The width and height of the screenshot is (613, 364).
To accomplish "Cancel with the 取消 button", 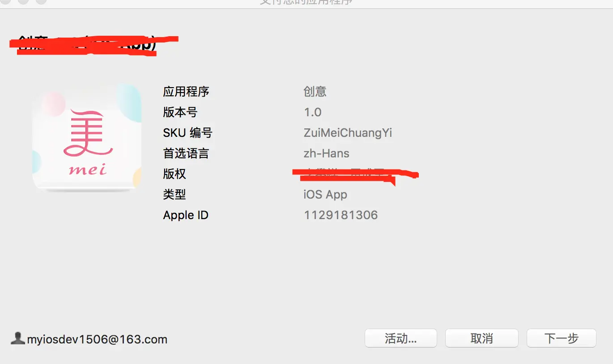I will (x=481, y=339).
